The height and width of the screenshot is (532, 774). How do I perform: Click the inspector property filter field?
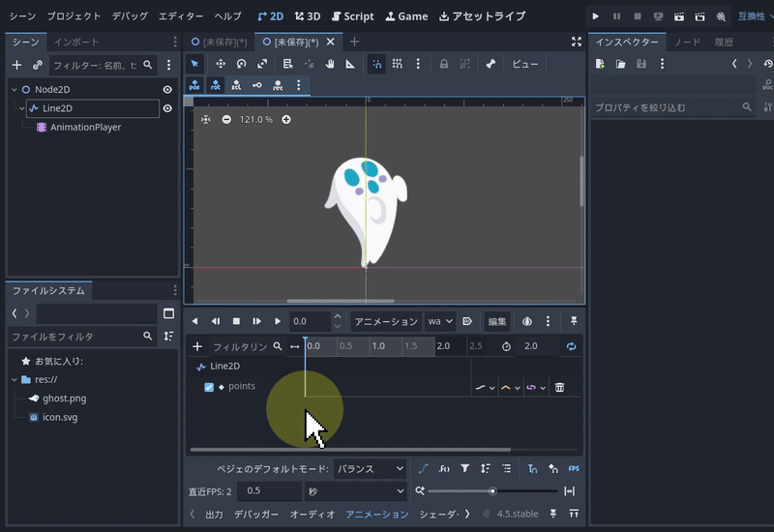pos(672,107)
